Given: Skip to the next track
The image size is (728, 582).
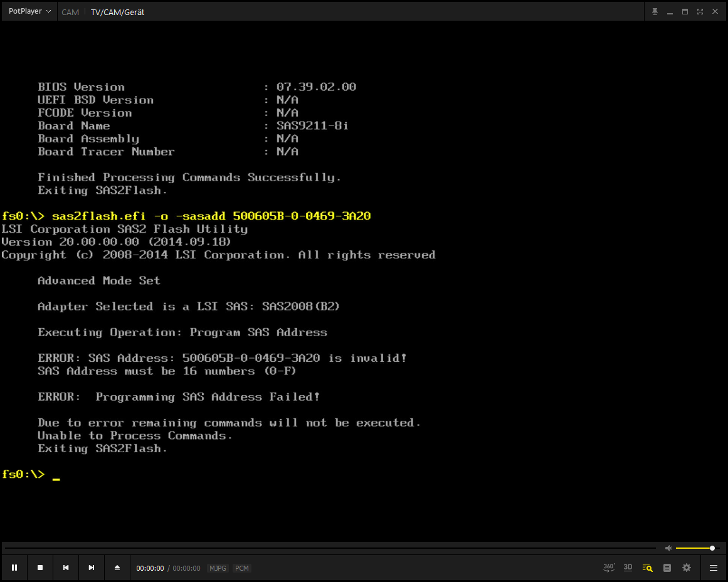Looking at the screenshot, I should pos(92,568).
